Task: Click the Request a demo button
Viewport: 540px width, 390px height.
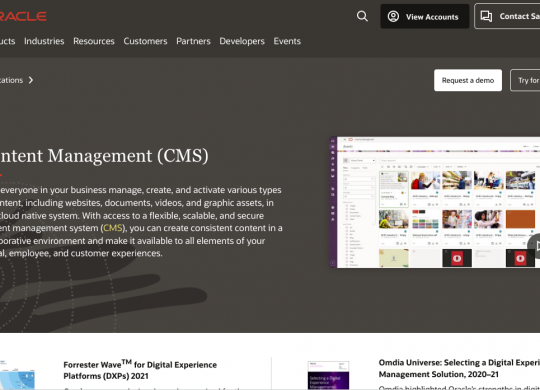Action: pyautogui.click(x=468, y=80)
